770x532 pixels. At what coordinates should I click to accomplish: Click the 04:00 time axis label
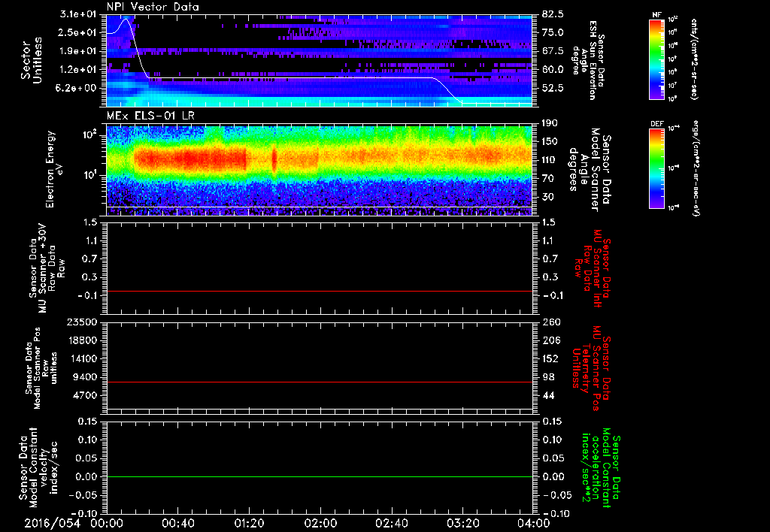(533, 523)
